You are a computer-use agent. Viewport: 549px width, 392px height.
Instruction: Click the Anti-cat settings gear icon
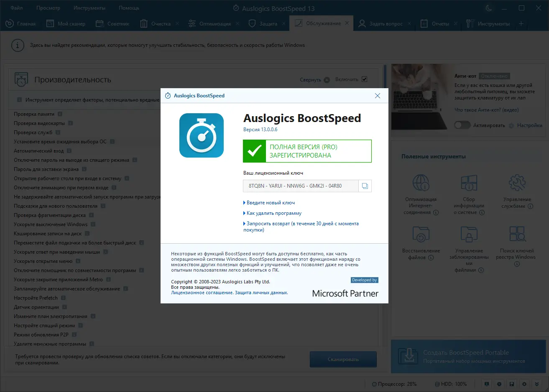coord(511,126)
